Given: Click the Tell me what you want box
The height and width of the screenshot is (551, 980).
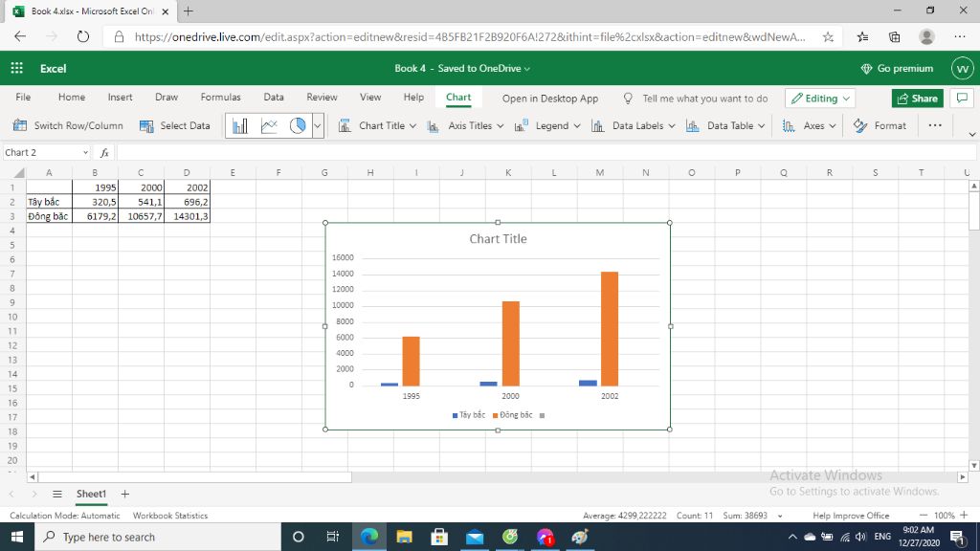Looking at the screenshot, I should (696, 99).
